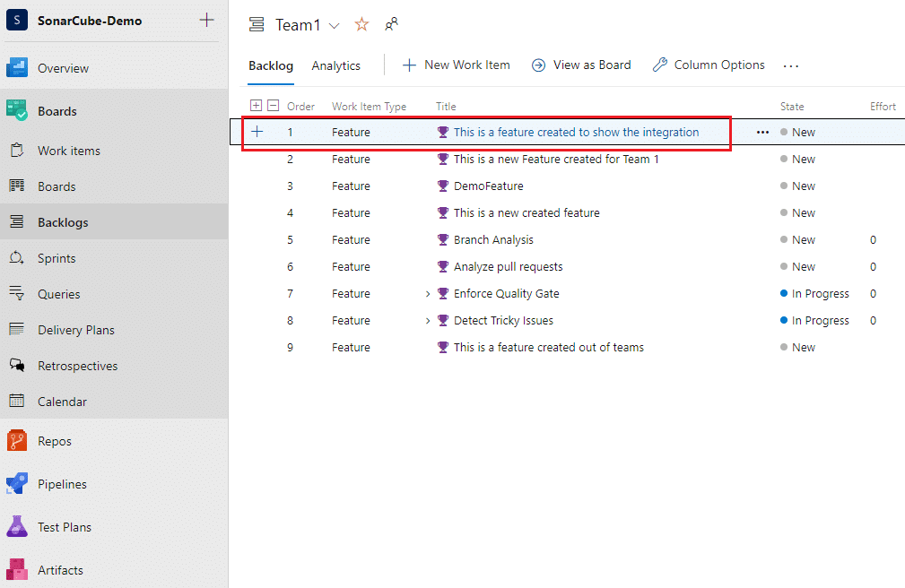This screenshot has height=588, width=905.
Task: Favorite Team1 backlog with the star
Action: pyautogui.click(x=361, y=24)
